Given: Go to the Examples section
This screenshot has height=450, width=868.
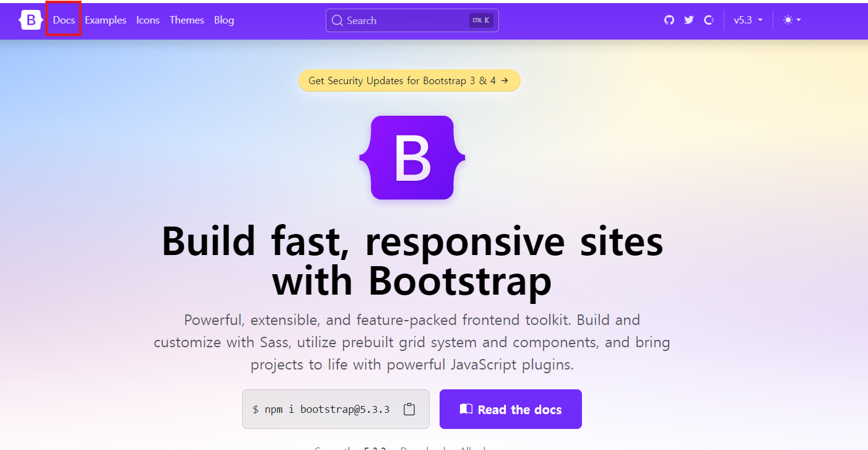Looking at the screenshot, I should [105, 20].
